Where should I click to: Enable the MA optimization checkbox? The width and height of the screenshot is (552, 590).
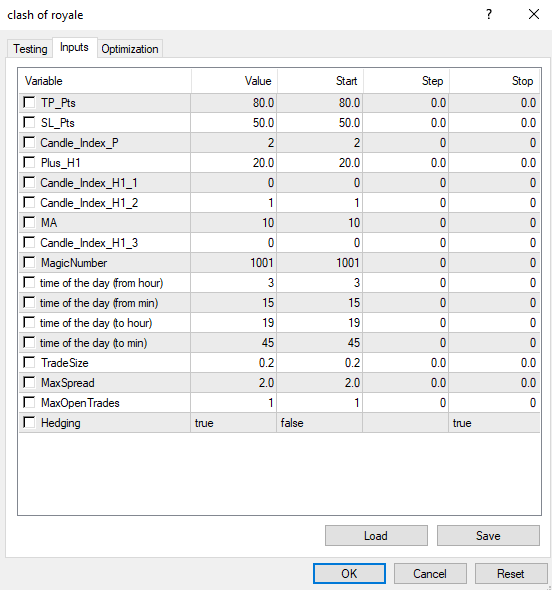pos(29,222)
